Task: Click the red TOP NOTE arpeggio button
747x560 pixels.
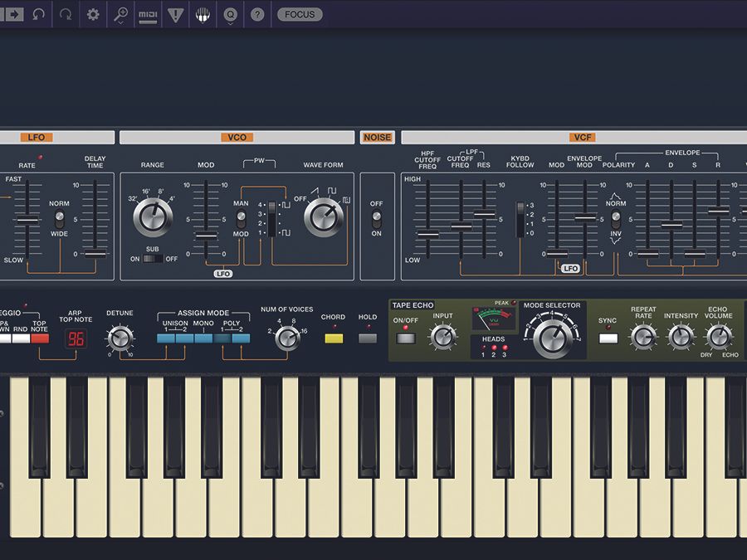Action: (x=40, y=338)
